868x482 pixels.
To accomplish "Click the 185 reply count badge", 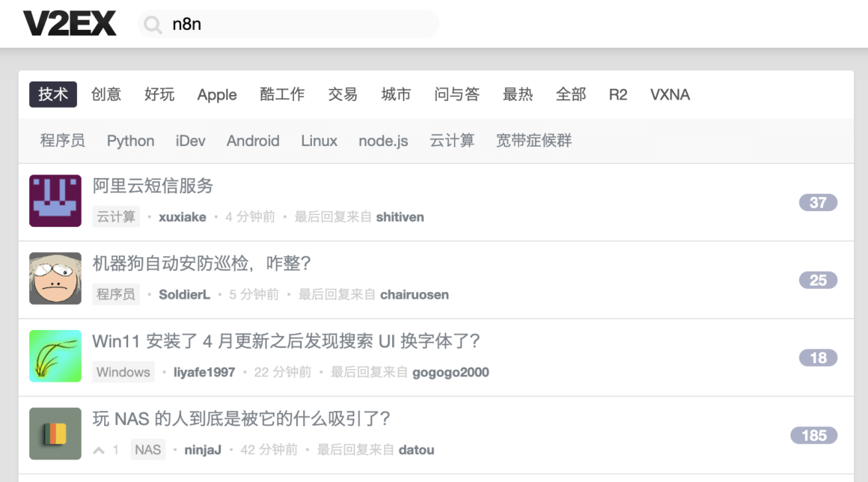I will (x=814, y=435).
